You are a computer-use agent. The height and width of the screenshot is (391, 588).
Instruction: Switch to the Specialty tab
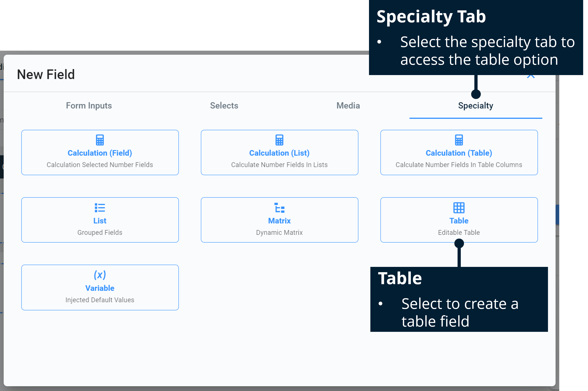(x=475, y=105)
